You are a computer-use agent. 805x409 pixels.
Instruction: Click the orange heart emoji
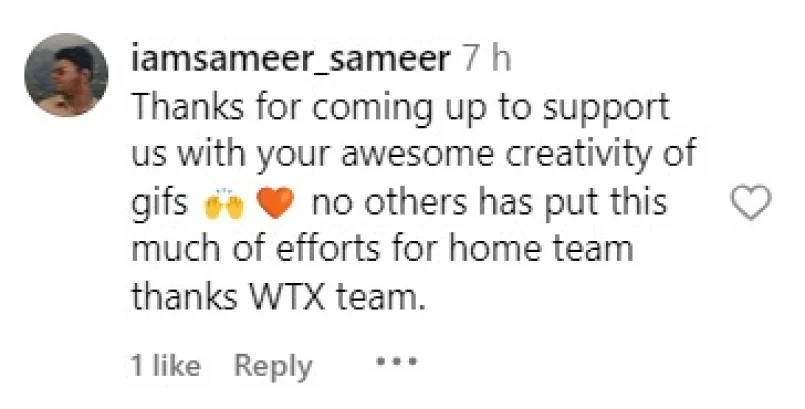pos(275,204)
